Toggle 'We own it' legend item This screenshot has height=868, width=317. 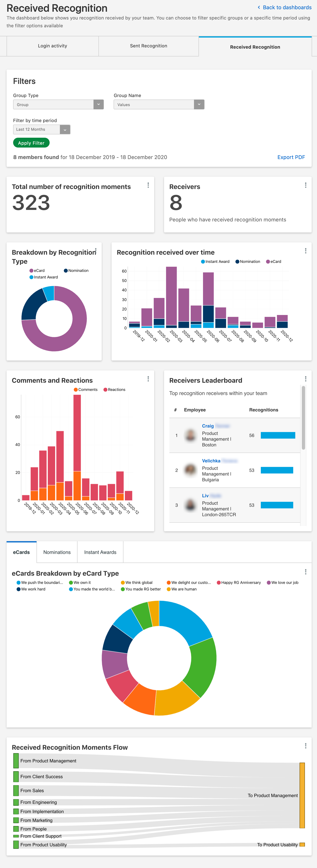80,582
